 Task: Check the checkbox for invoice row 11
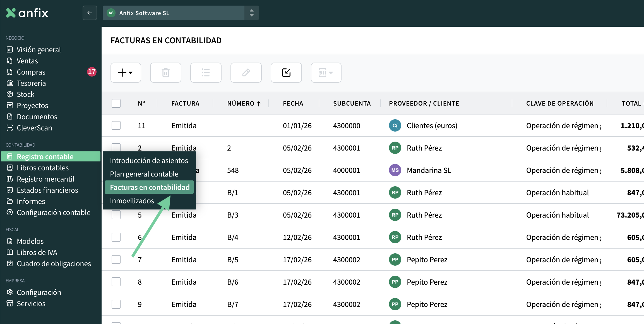[116, 126]
